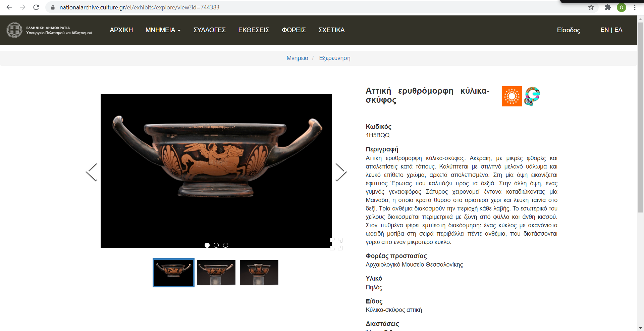Show the previous image with left arrow
The height and width of the screenshot is (331, 644).
(x=92, y=172)
